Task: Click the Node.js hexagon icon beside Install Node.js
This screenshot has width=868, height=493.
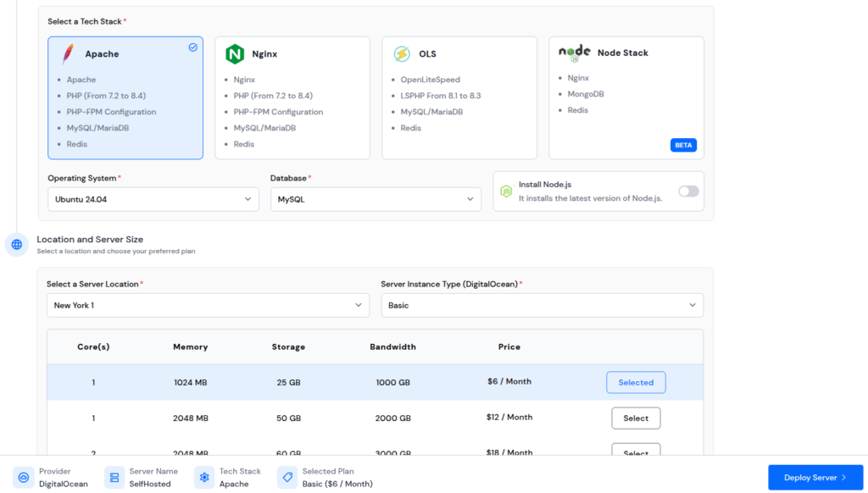Action: 506,191
